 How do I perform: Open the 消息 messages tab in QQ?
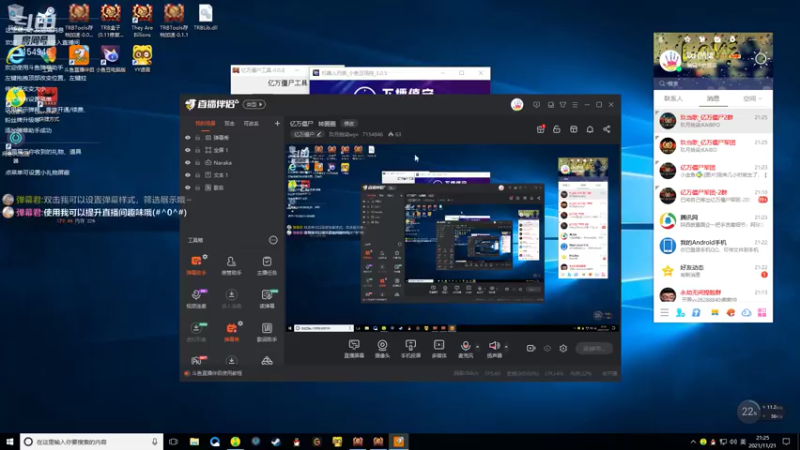pos(713,98)
